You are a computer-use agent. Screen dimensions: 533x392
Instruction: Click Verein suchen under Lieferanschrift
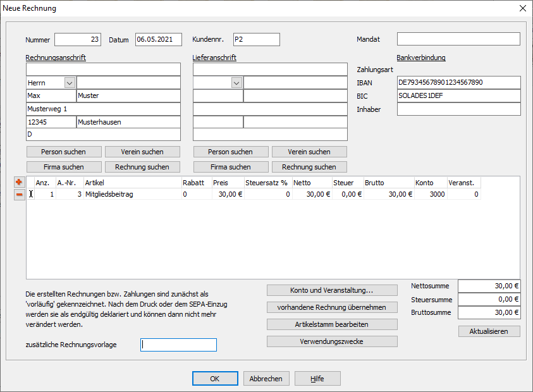(309, 152)
